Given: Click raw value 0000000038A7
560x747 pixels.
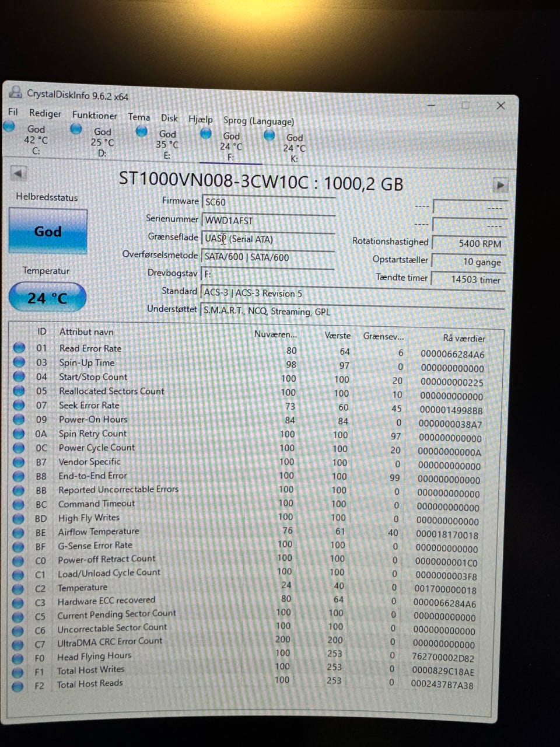Looking at the screenshot, I should point(450,424).
